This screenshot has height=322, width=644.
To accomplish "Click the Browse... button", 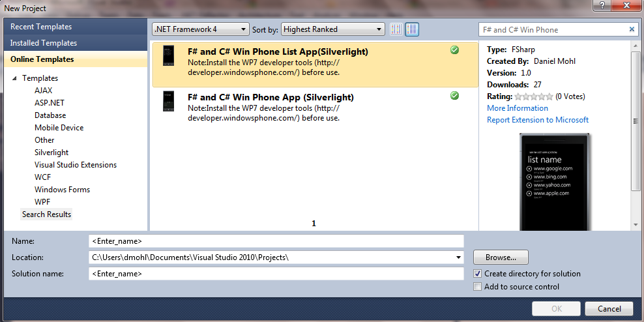I will (501, 257).
